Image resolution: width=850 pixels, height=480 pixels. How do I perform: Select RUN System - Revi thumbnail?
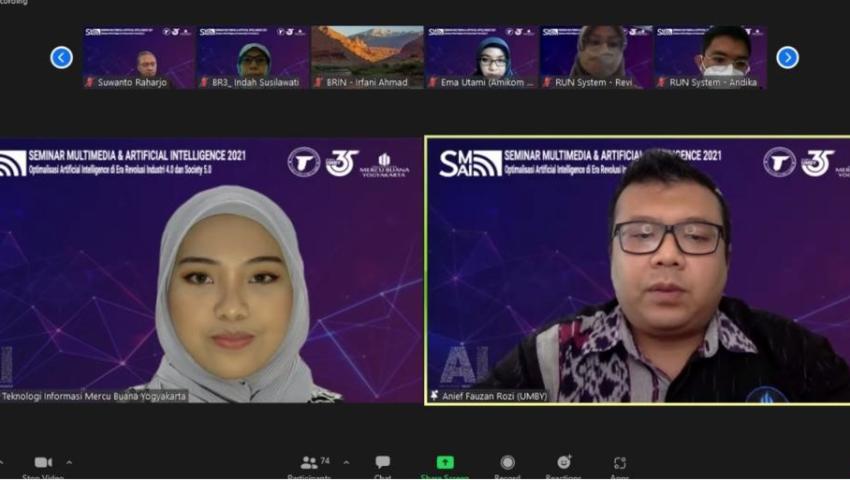596,57
